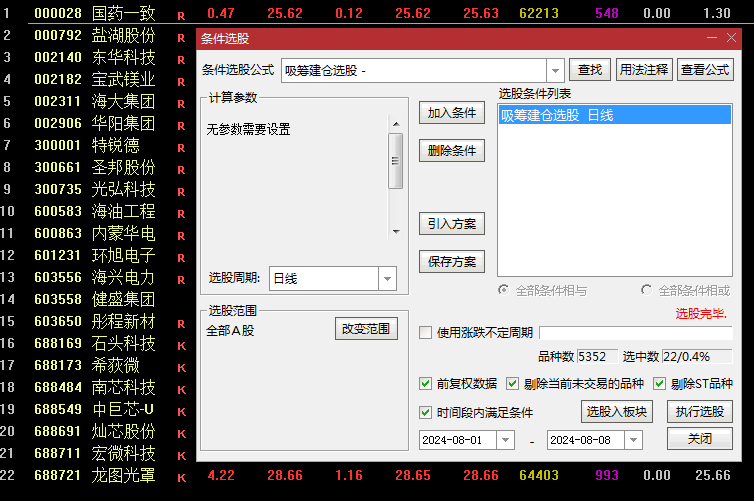Open the start date 2024-08-01 picker
The width and height of the screenshot is (754, 501).
coord(505,440)
